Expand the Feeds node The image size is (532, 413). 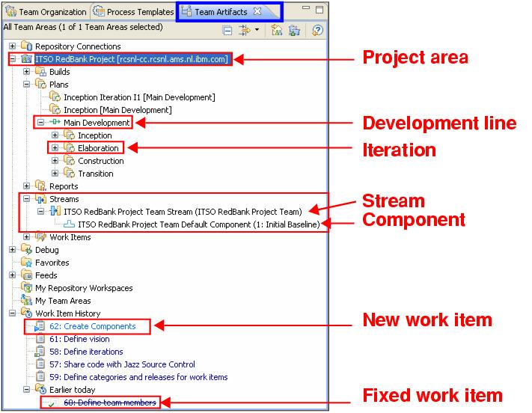click(x=12, y=275)
